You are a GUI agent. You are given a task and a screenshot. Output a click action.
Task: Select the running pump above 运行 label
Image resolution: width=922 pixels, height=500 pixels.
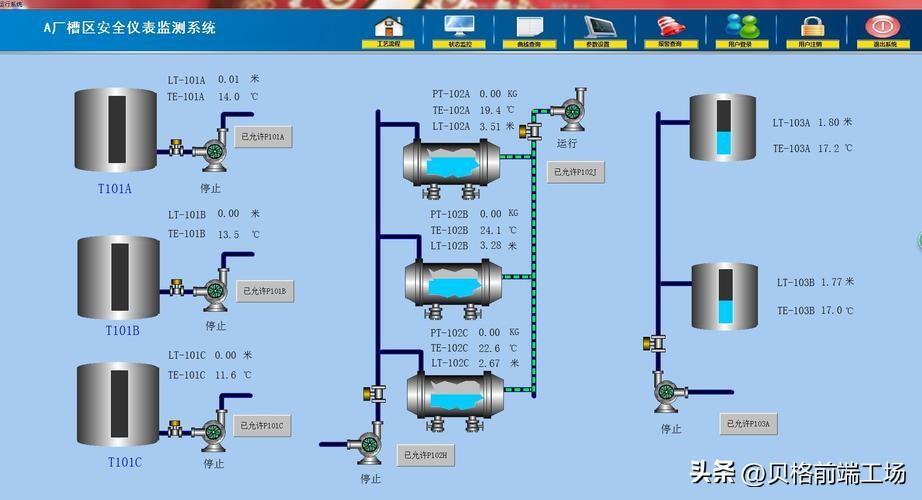click(570, 109)
